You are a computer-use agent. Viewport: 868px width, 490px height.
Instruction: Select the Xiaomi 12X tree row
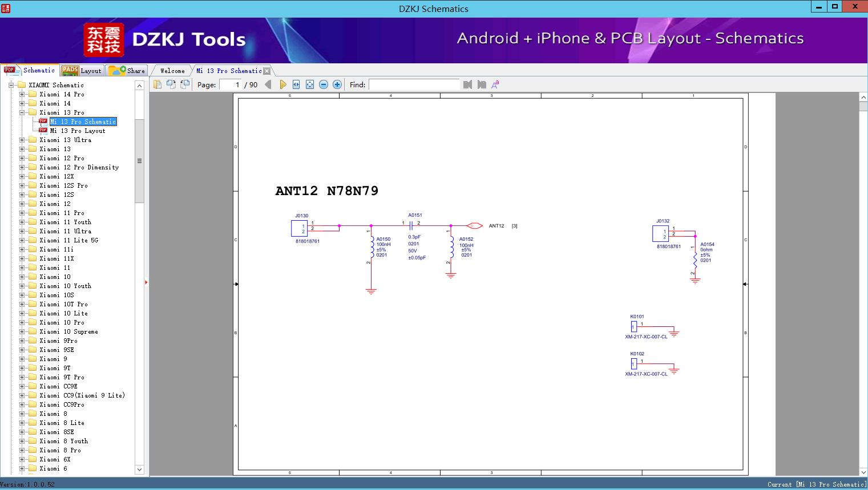tap(56, 176)
